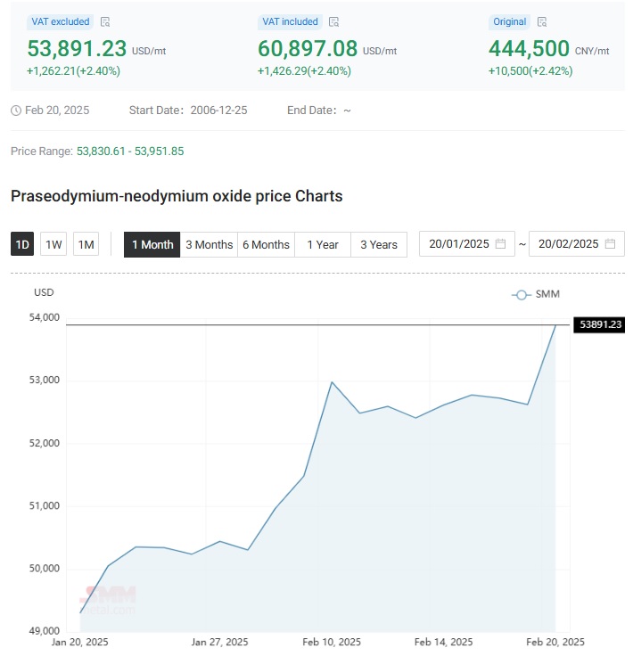633x672 pixels.
Task: Click the info icon beside VAT included
Action: (x=333, y=22)
